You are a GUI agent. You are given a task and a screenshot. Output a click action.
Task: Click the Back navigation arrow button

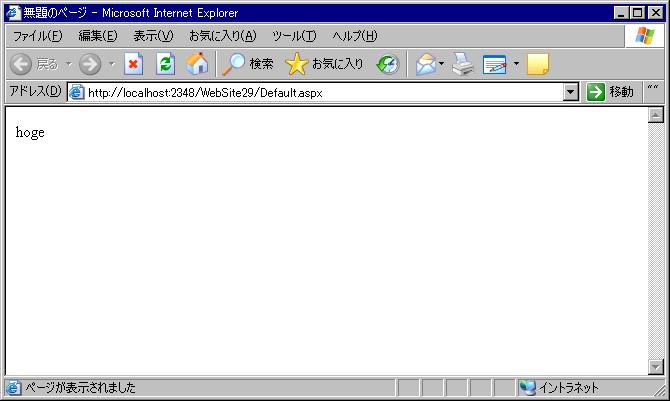[21, 64]
